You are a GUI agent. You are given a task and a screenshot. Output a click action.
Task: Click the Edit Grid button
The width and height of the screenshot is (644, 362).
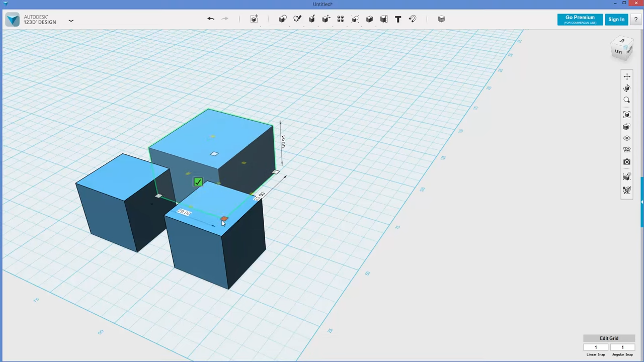point(609,338)
